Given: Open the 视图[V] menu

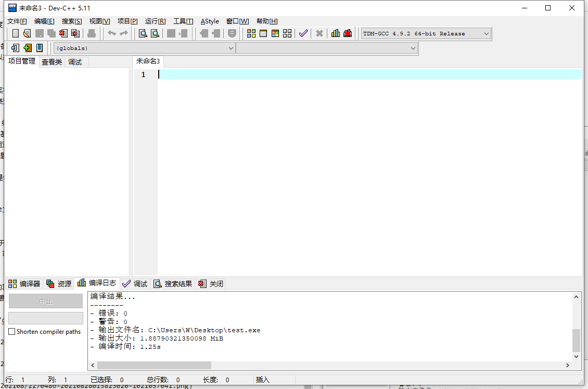Looking at the screenshot, I should coord(99,21).
